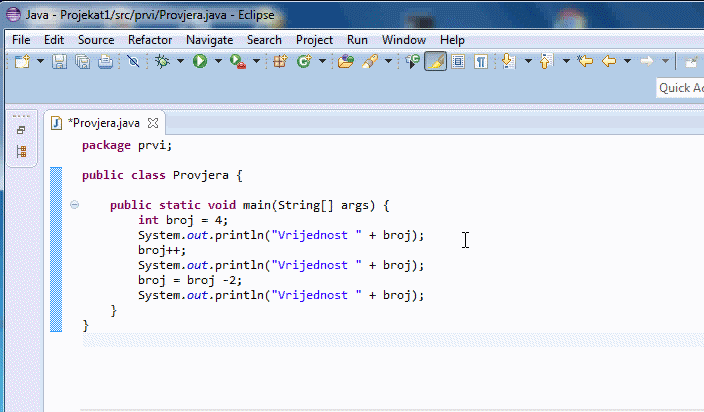Screen dimensions: 704x412
Task: Open the Package Explorer hierarchy icon in sidebar
Action: pos(21,152)
